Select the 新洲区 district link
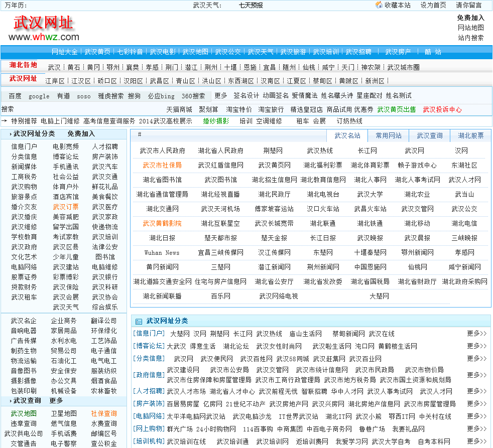This screenshot has height=448, width=493. pos(375,81)
